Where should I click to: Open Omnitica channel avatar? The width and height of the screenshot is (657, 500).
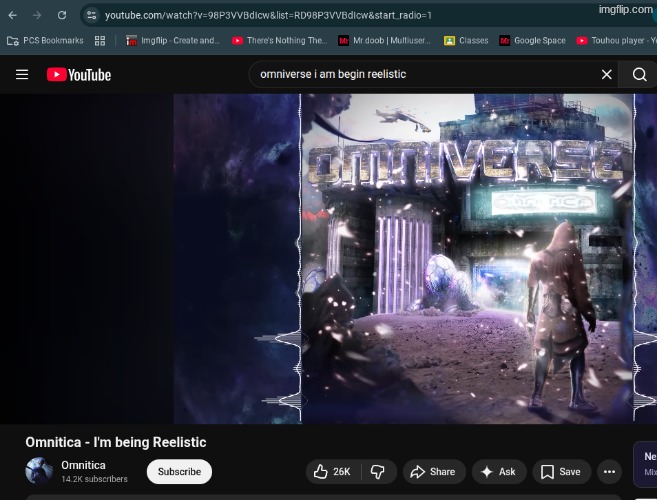click(x=39, y=471)
